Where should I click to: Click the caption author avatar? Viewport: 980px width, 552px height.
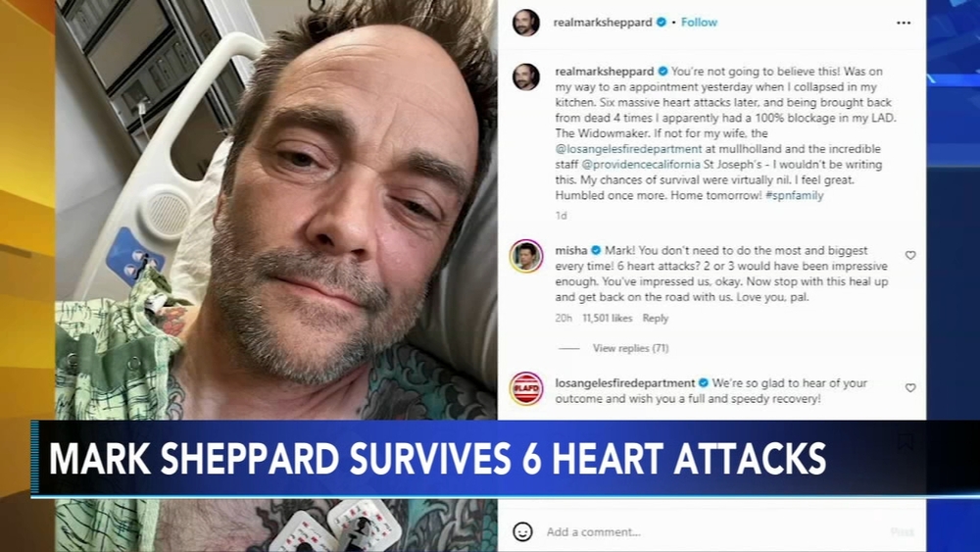pyautogui.click(x=525, y=76)
